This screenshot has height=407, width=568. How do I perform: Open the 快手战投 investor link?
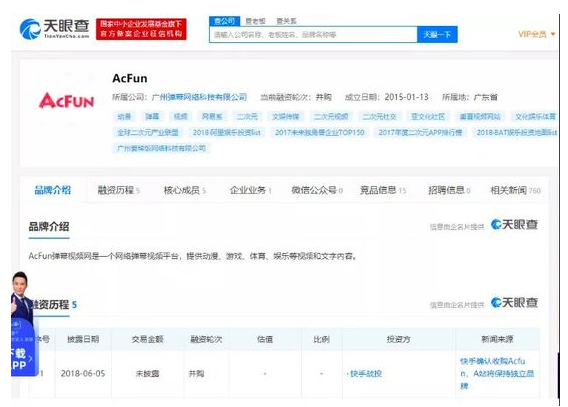pos(365,374)
